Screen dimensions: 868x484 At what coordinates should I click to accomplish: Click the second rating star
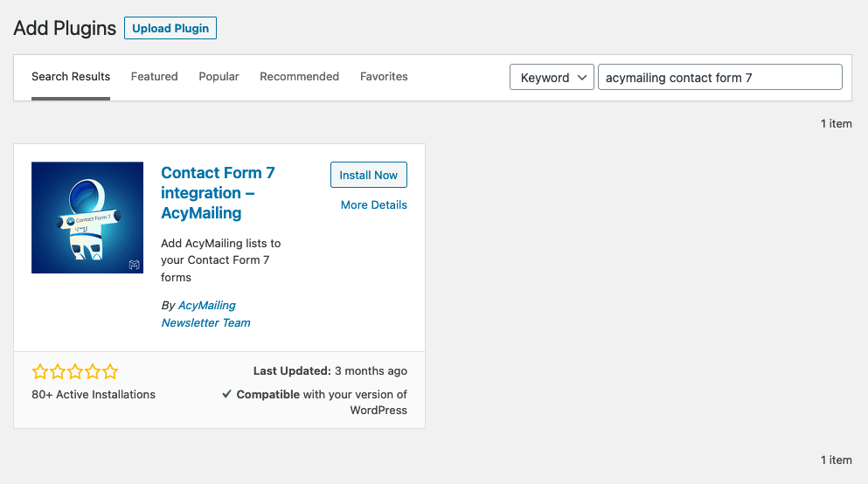(58, 371)
